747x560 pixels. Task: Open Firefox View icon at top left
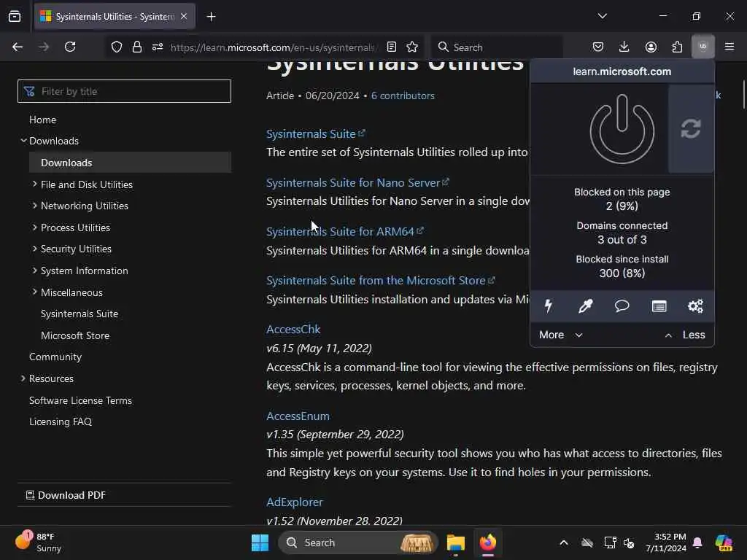coord(15,17)
